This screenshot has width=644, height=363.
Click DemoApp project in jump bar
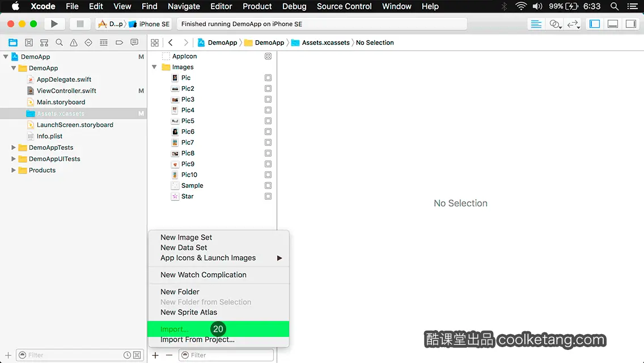click(x=218, y=43)
